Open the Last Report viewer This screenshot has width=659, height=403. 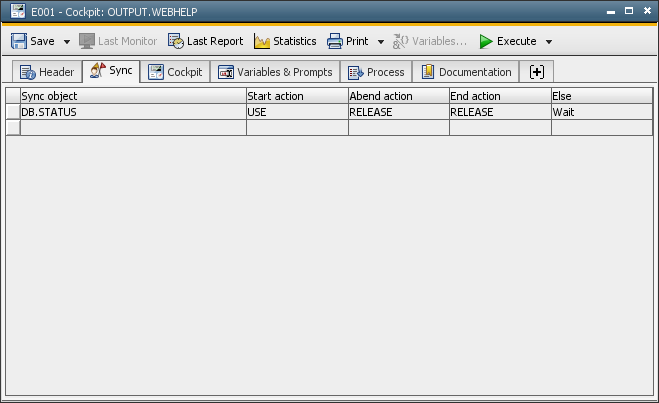pos(205,42)
